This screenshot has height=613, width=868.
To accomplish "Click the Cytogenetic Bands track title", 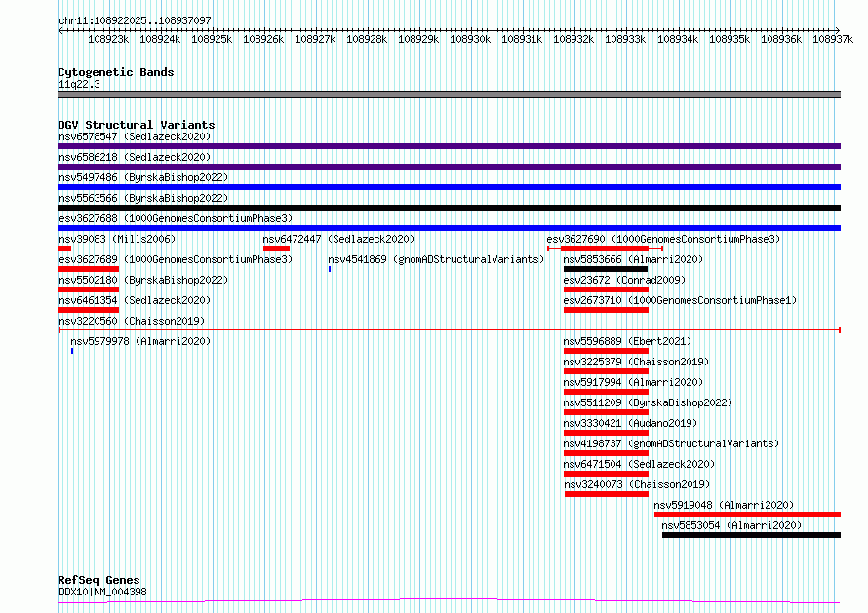I will click(116, 72).
